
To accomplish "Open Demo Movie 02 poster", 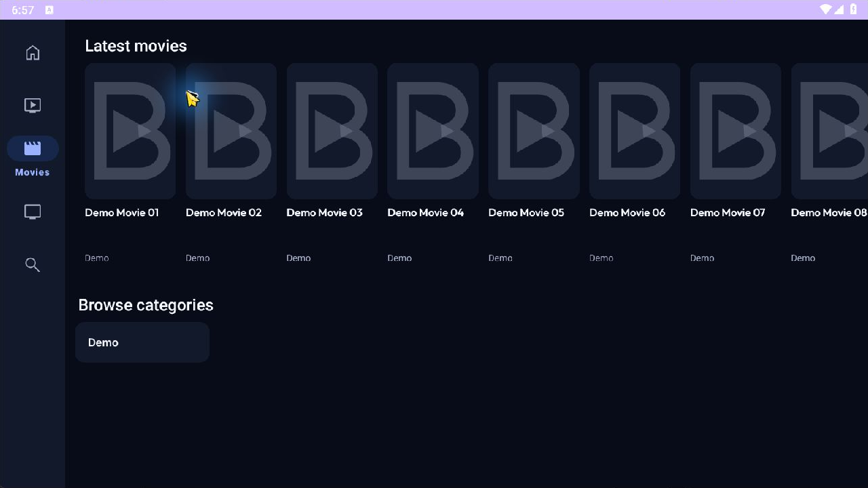I will 231,131.
